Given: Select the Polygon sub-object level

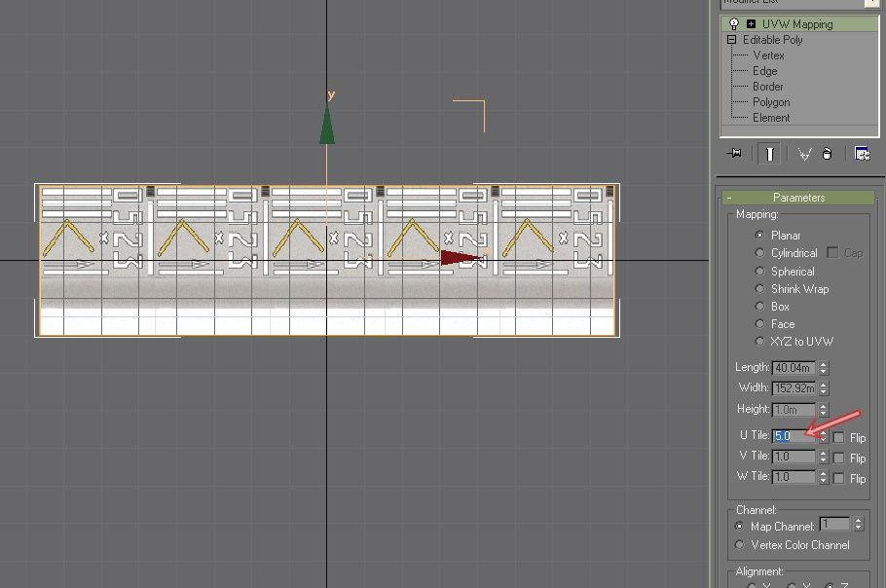Looking at the screenshot, I should coord(769,101).
